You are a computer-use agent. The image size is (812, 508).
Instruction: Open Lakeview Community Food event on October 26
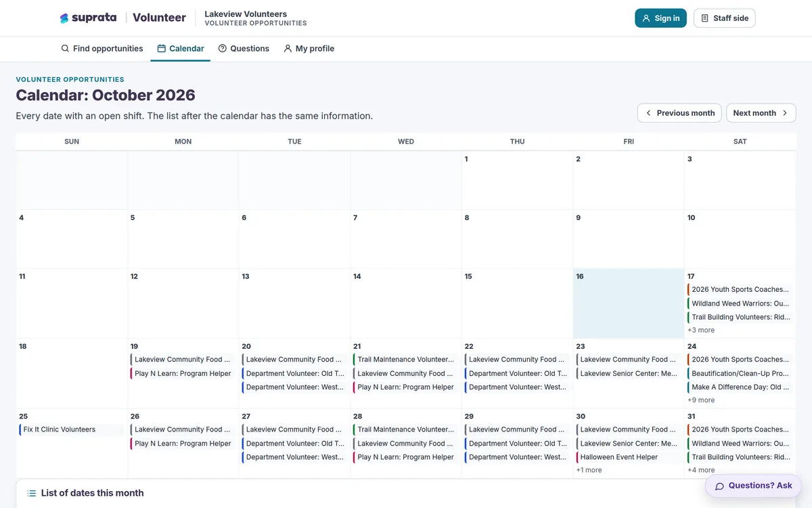[183, 429]
